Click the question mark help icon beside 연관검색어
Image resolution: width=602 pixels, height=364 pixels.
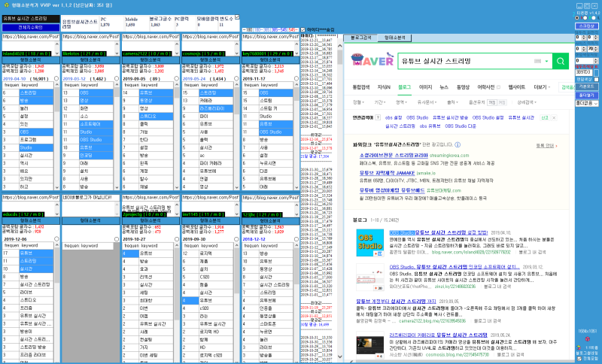pos(378,118)
